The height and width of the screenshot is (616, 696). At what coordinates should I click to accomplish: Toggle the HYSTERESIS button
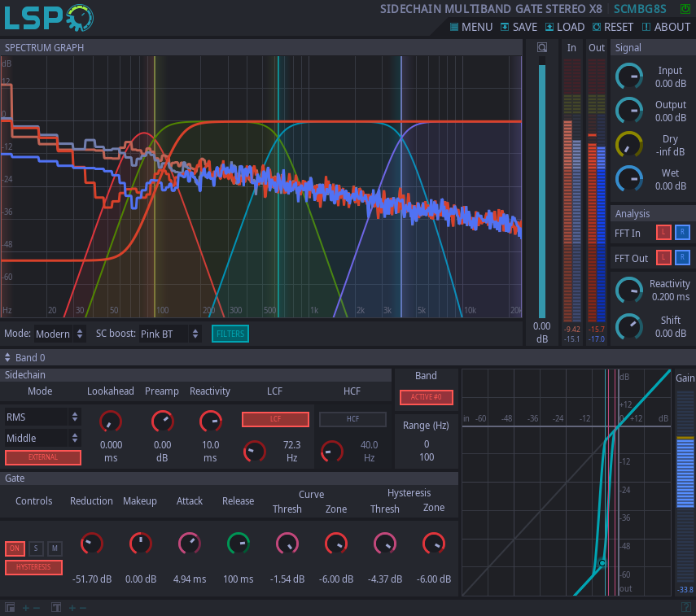[33, 567]
